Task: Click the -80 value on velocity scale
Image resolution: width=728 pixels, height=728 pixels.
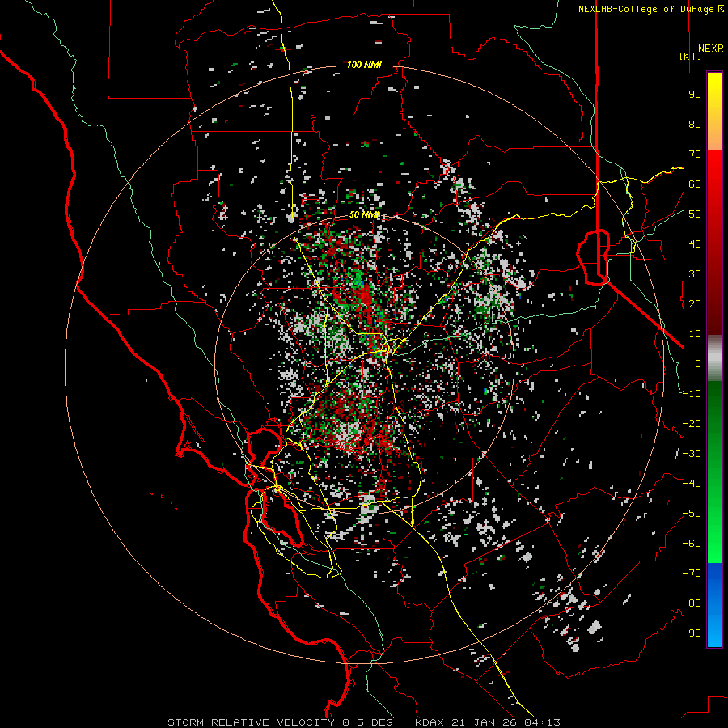Action: [692, 603]
